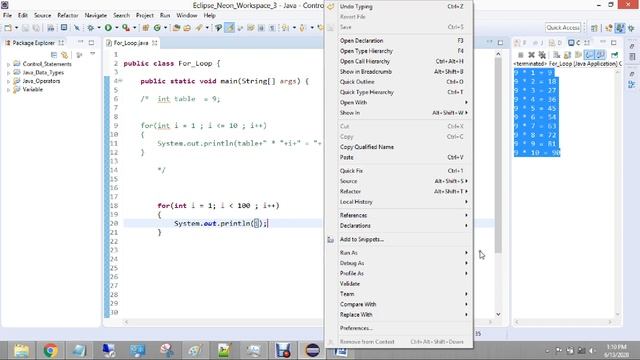Click the Open Perspective icon
This screenshot has height=360, width=640.
(594, 28)
